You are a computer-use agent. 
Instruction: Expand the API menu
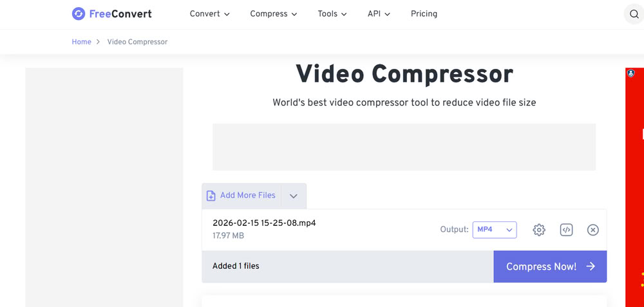379,14
